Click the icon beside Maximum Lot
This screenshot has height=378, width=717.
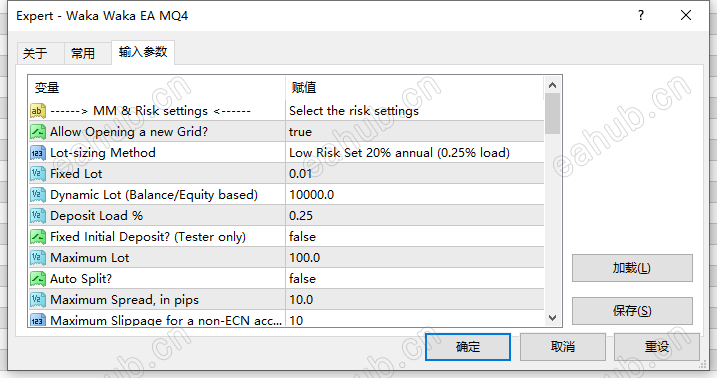tap(37, 258)
